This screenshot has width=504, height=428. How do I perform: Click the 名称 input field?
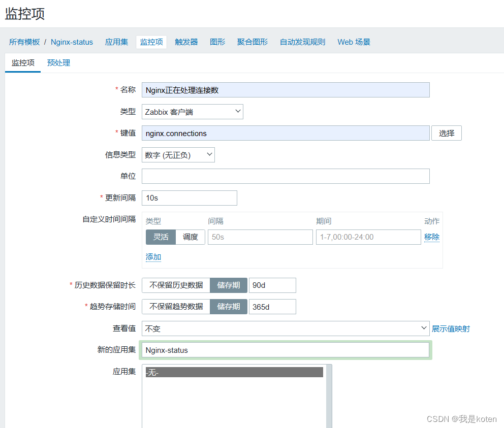pyautogui.click(x=285, y=90)
